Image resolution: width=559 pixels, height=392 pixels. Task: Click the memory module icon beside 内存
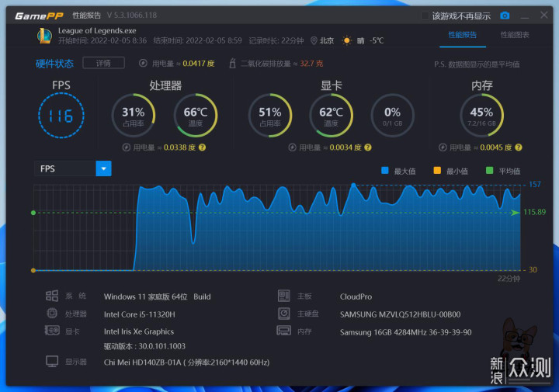284,331
